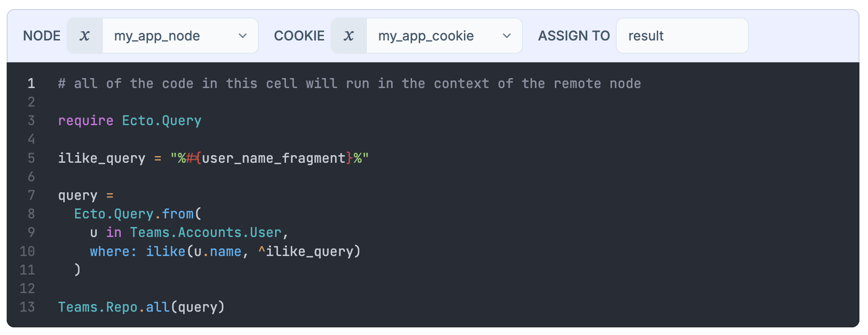Click the ASSIGN TO result input field
This screenshot has height=335, width=868.
click(x=682, y=36)
